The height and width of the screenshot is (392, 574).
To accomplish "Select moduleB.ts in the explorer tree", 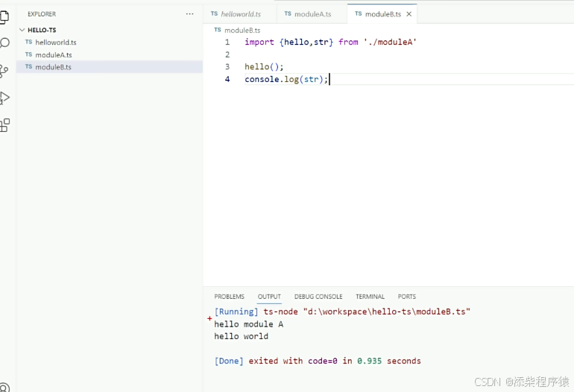I will click(110, 66).
